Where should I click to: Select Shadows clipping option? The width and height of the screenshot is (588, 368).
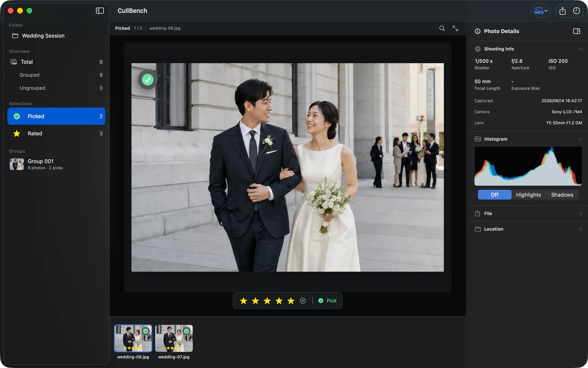562,195
